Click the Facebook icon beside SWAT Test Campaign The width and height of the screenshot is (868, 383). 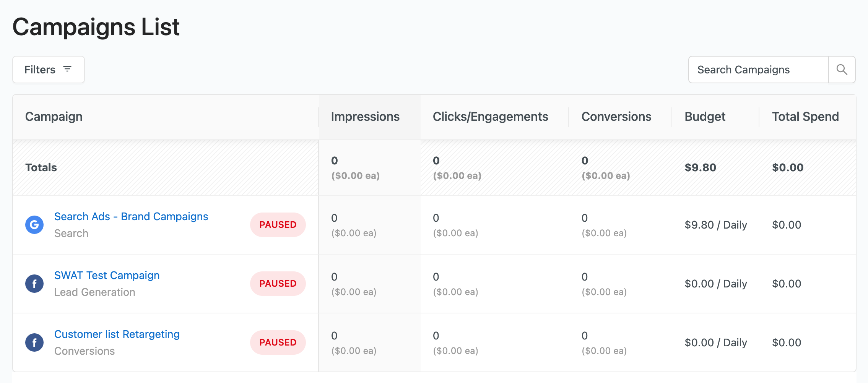34,284
